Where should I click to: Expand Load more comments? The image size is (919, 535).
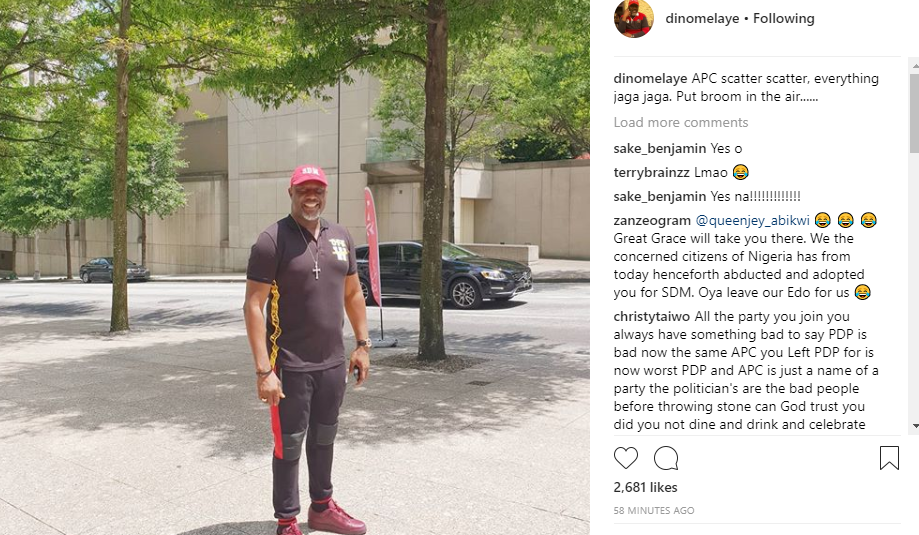(x=680, y=122)
